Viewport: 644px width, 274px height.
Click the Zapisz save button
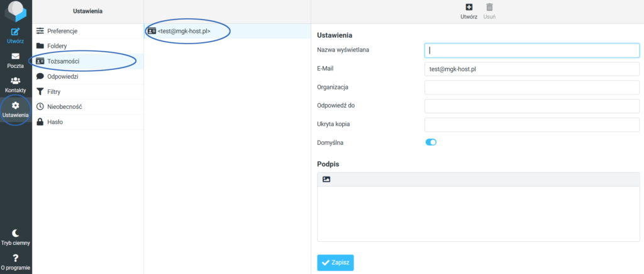pos(336,263)
